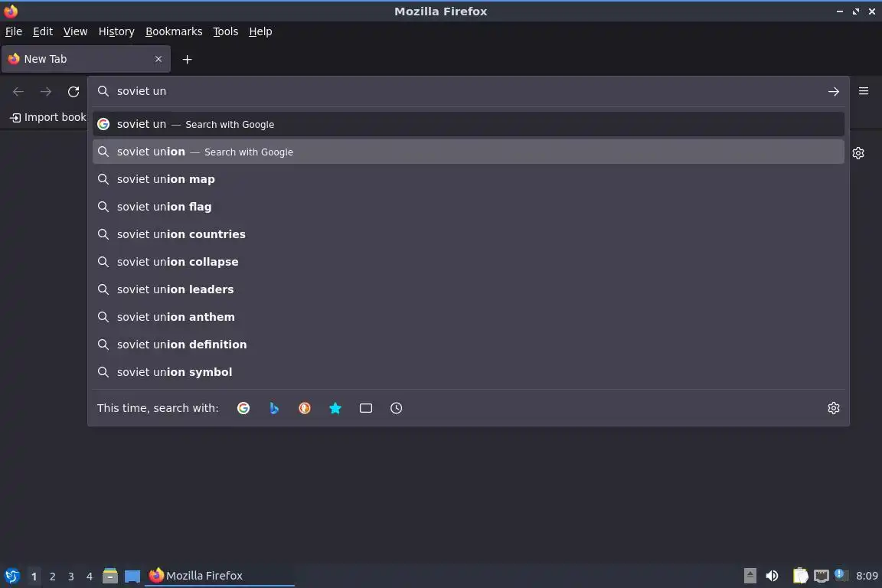Screen dimensions: 882x588
Task: Open new tab page settings gear
Action: pyautogui.click(x=857, y=152)
